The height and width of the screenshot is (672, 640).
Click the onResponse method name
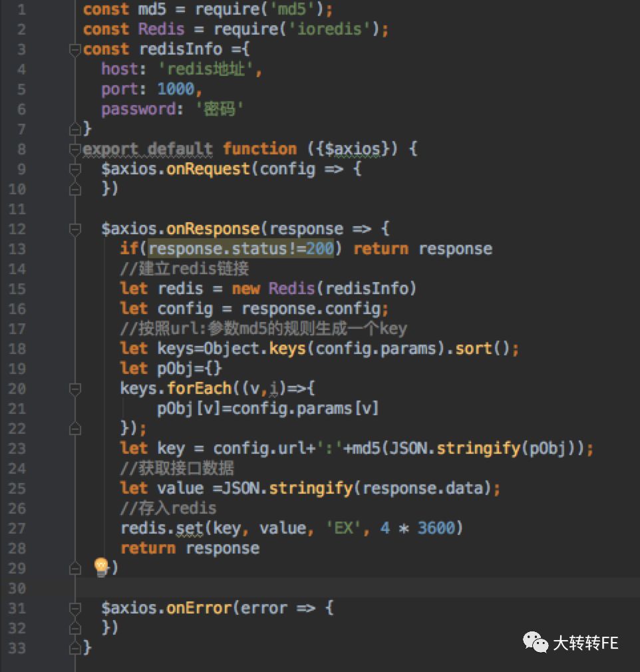(213, 229)
